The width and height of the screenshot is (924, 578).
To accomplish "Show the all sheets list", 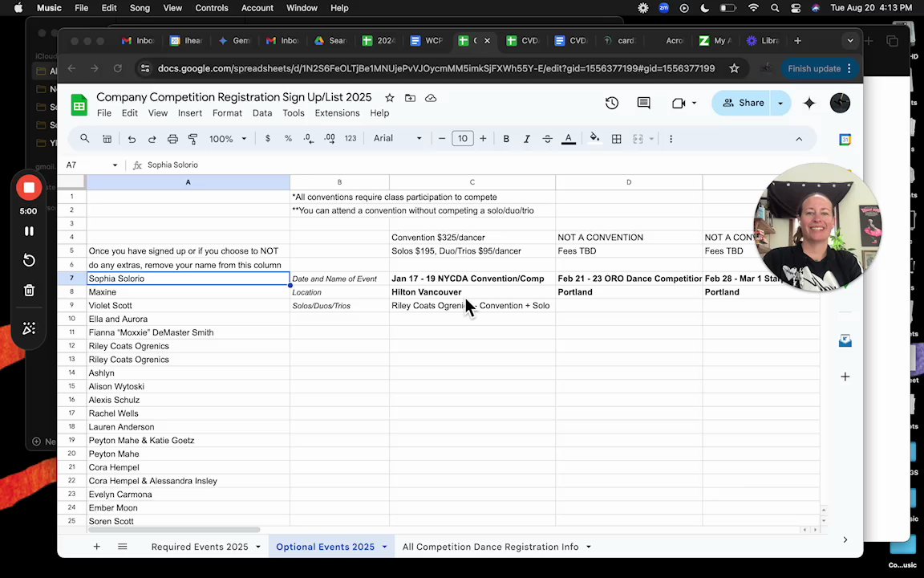I will pos(123,547).
